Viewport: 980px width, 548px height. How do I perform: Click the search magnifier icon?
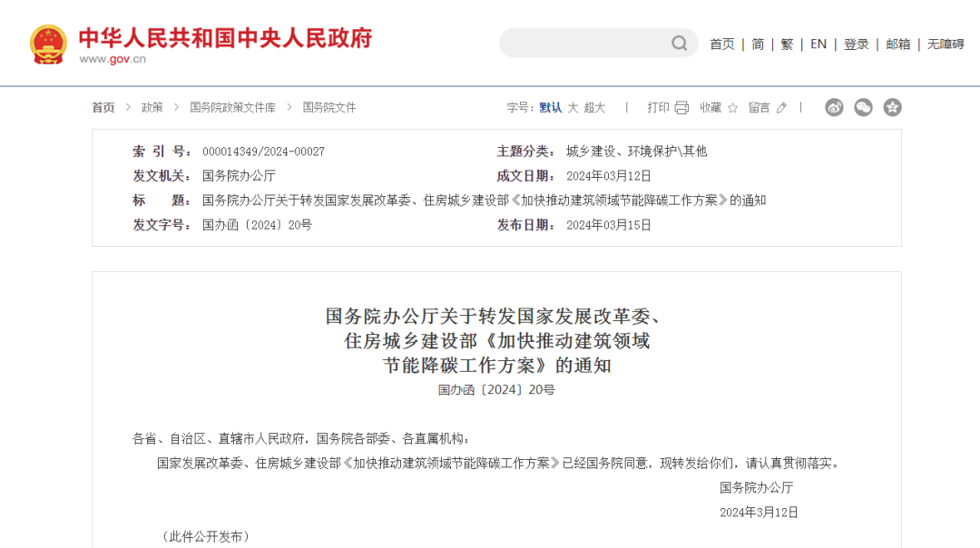680,44
